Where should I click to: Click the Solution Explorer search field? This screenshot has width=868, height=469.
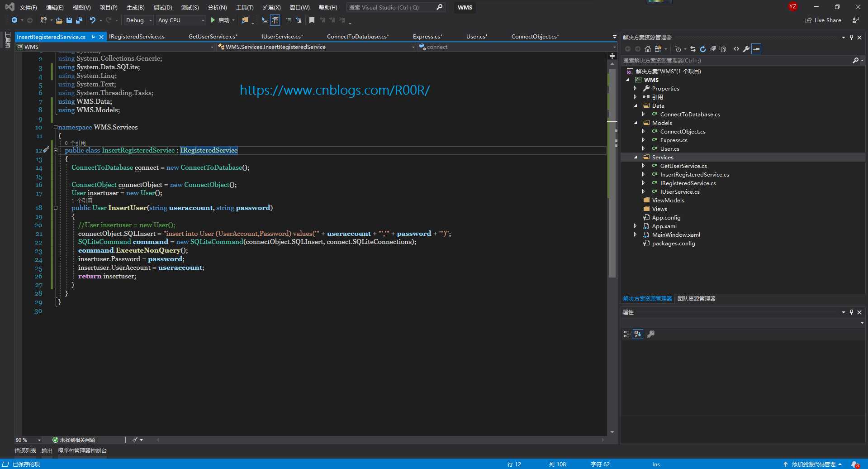tap(743, 61)
